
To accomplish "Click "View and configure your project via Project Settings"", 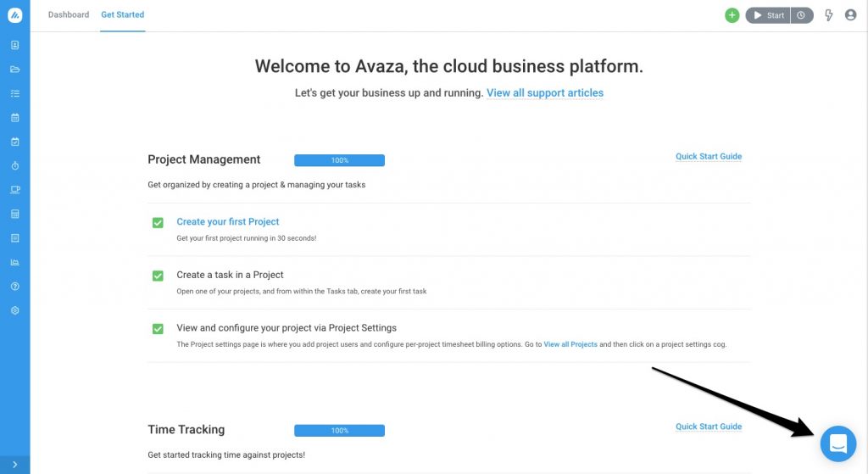I will (287, 328).
